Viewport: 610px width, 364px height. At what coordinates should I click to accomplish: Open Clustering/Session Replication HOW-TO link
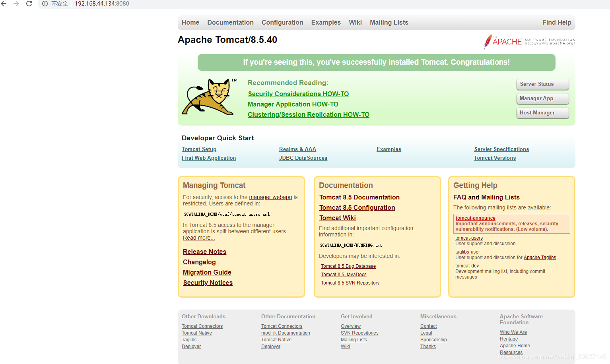click(309, 114)
